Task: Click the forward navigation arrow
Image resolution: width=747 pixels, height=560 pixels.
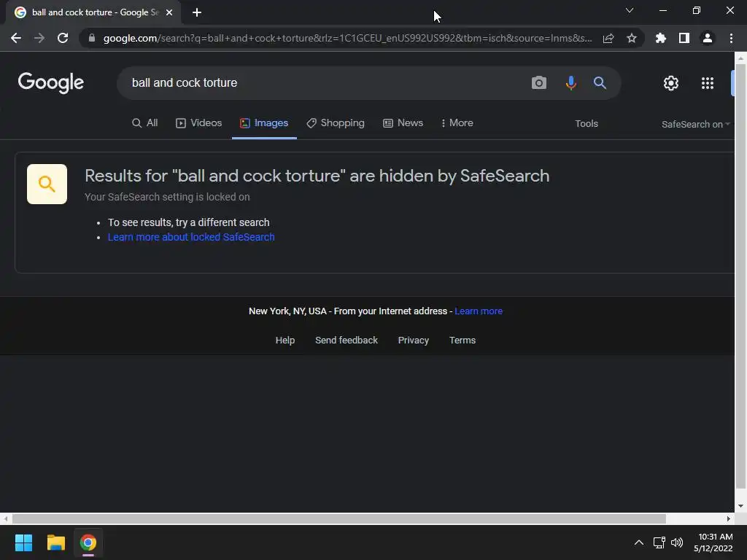Action: [39, 38]
